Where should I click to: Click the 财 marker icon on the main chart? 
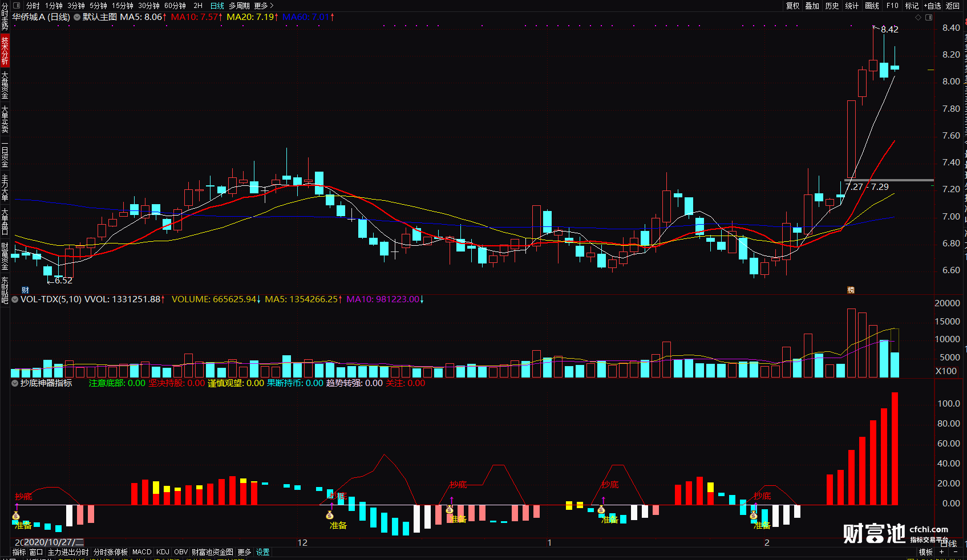(x=25, y=290)
